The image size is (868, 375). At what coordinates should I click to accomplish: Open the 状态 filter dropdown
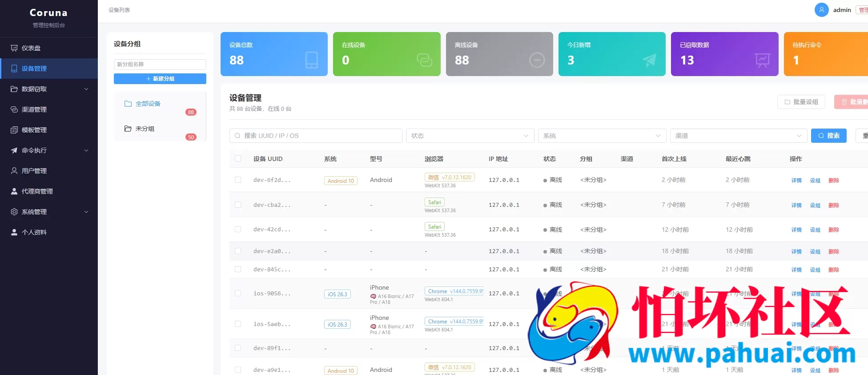[x=470, y=136]
